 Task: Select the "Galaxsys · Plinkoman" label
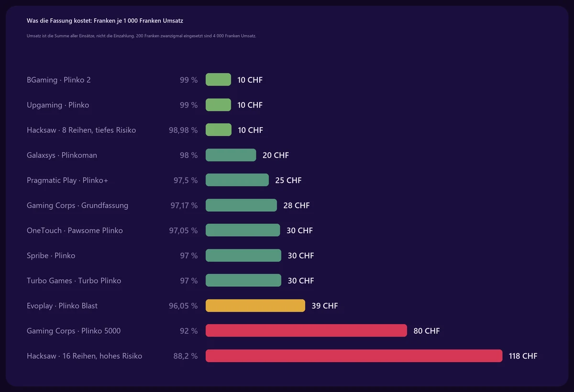click(62, 155)
